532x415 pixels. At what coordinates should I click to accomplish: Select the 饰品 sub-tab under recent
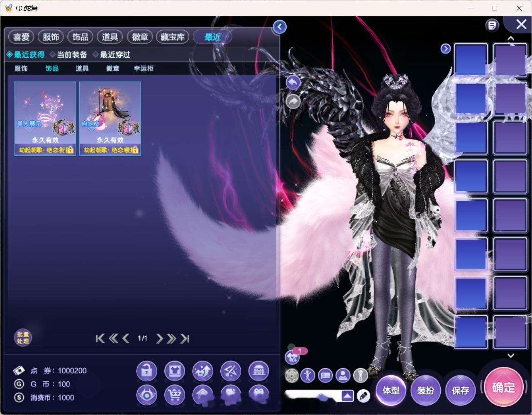click(x=52, y=68)
